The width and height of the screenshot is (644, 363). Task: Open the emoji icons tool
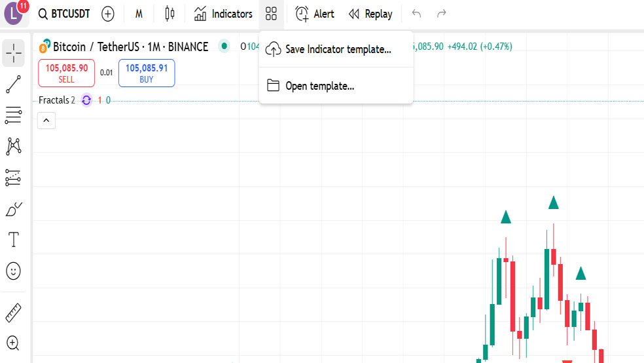click(13, 271)
